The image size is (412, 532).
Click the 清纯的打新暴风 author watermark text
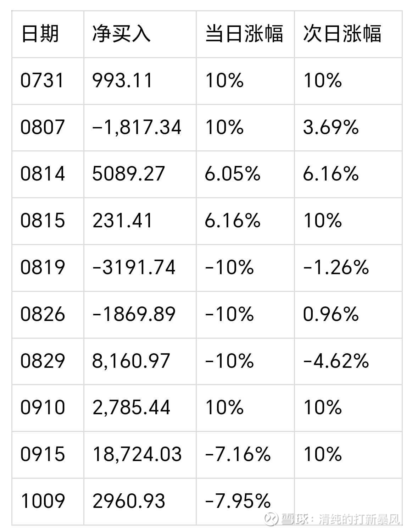(x=359, y=519)
